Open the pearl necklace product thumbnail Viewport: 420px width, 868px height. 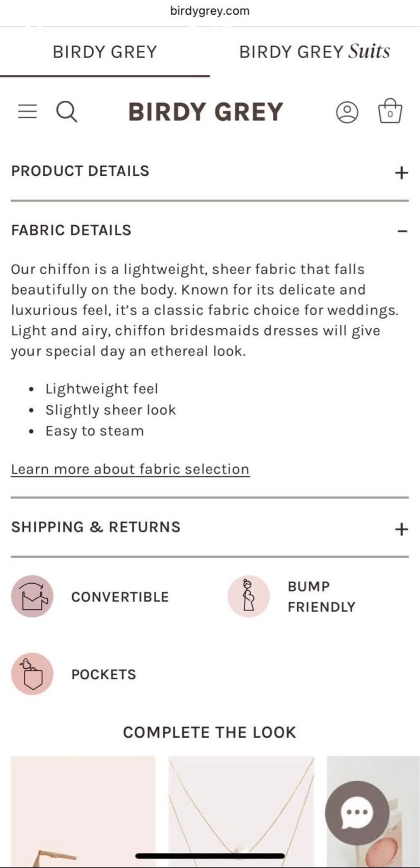[x=241, y=811]
